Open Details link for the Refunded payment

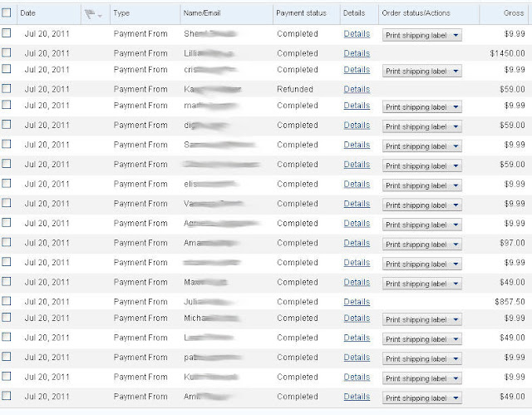pyautogui.click(x=357, y=89)
